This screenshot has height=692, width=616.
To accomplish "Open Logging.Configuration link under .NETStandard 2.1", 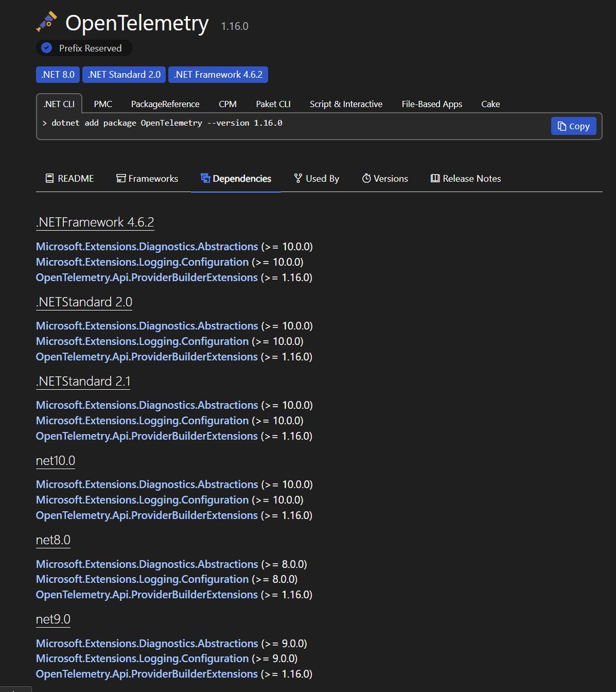I will [x=142, y=421].
